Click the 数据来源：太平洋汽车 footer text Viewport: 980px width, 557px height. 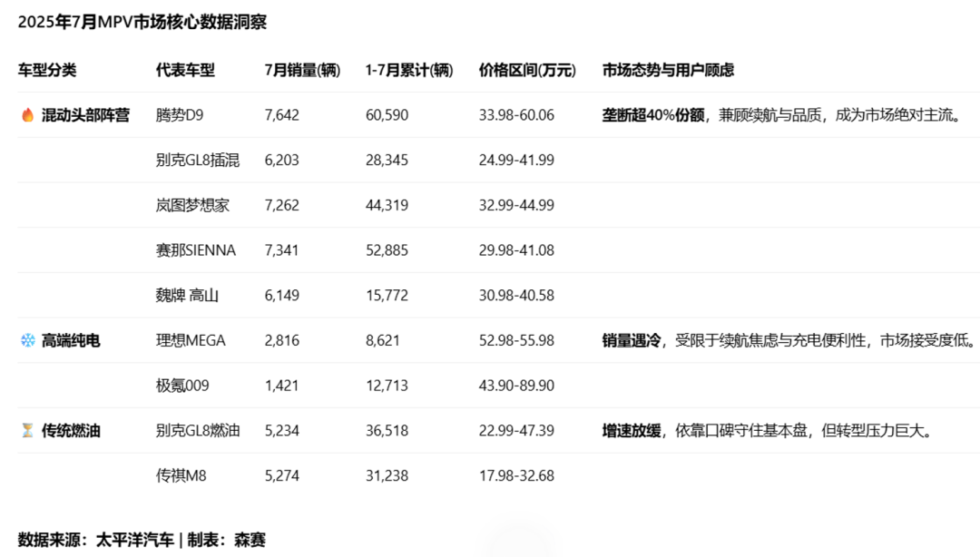(95, 540)
